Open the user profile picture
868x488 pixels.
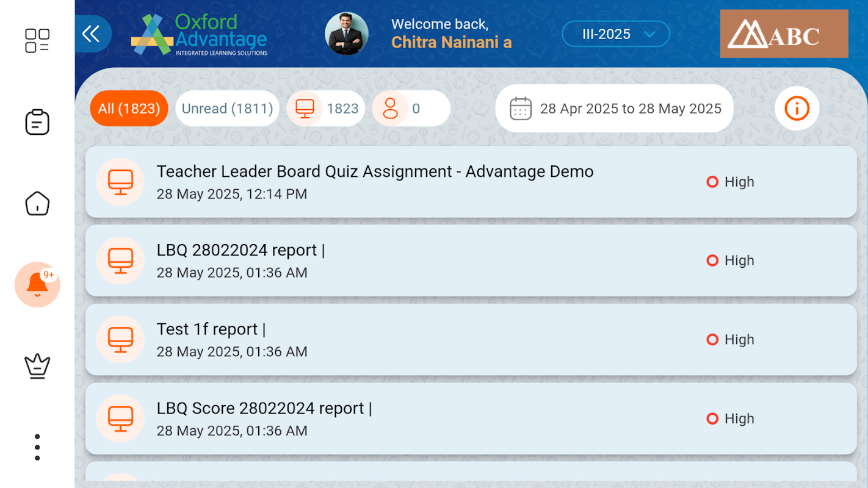347,34
